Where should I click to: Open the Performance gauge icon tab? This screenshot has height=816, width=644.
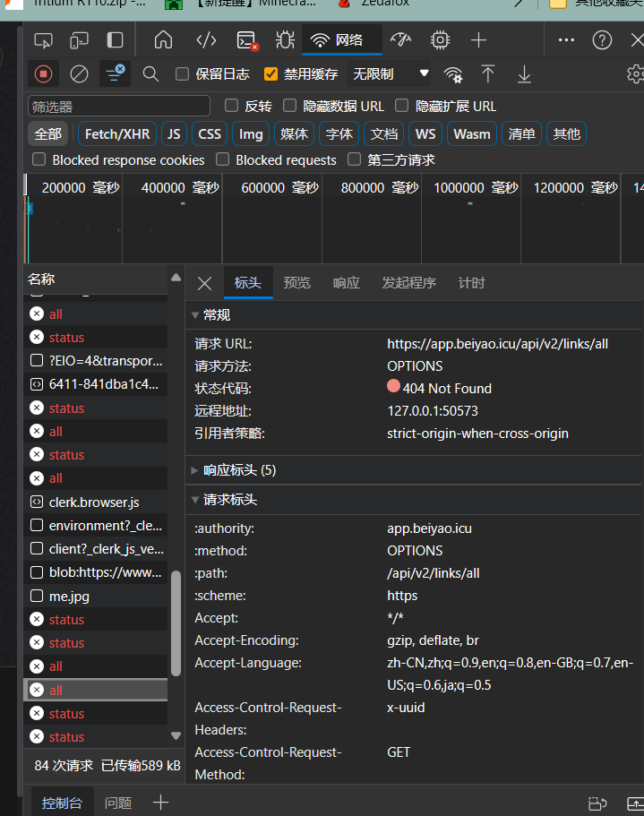(x=400, y=40)
